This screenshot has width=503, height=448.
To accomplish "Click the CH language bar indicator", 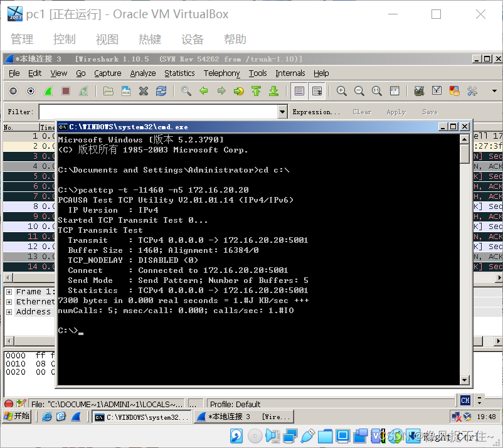I will (465, 400).
